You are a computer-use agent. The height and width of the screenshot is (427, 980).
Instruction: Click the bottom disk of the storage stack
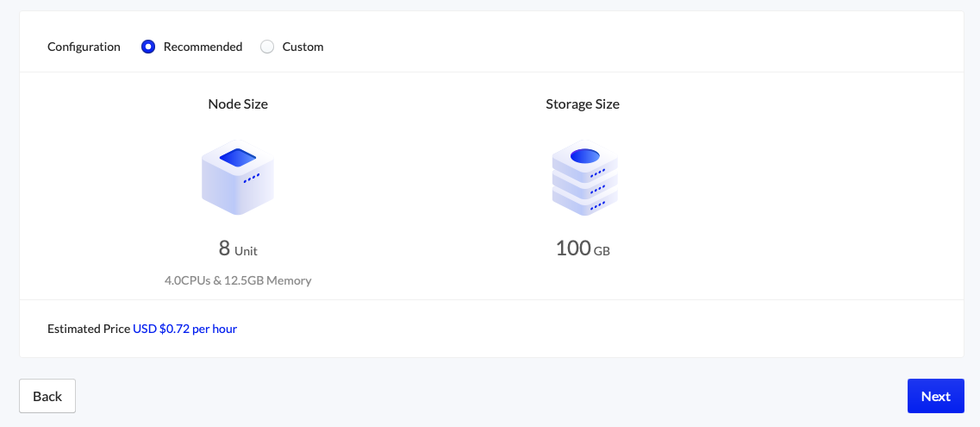[584, 203]
